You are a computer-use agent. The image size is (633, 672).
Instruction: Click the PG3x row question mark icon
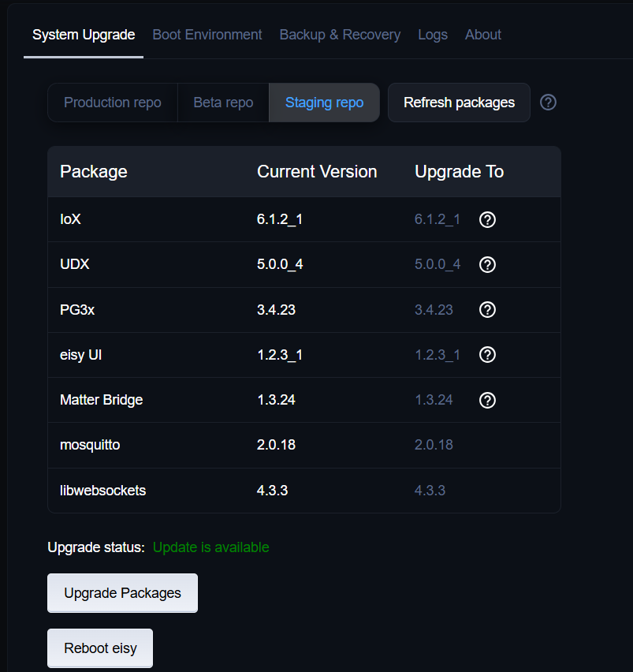click(x=487, y=309)
